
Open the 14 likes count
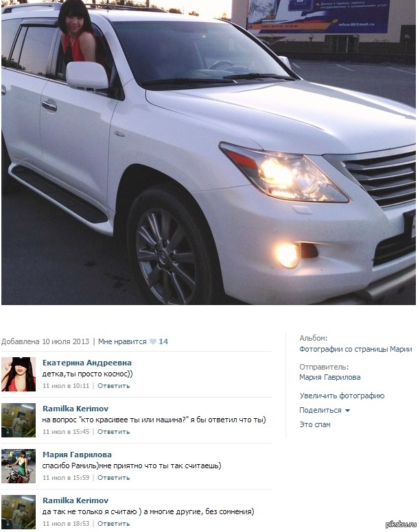(163, 341)
